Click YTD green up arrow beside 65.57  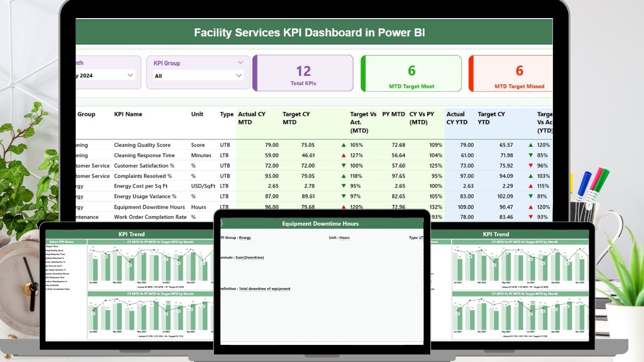[x=530, y=145]
